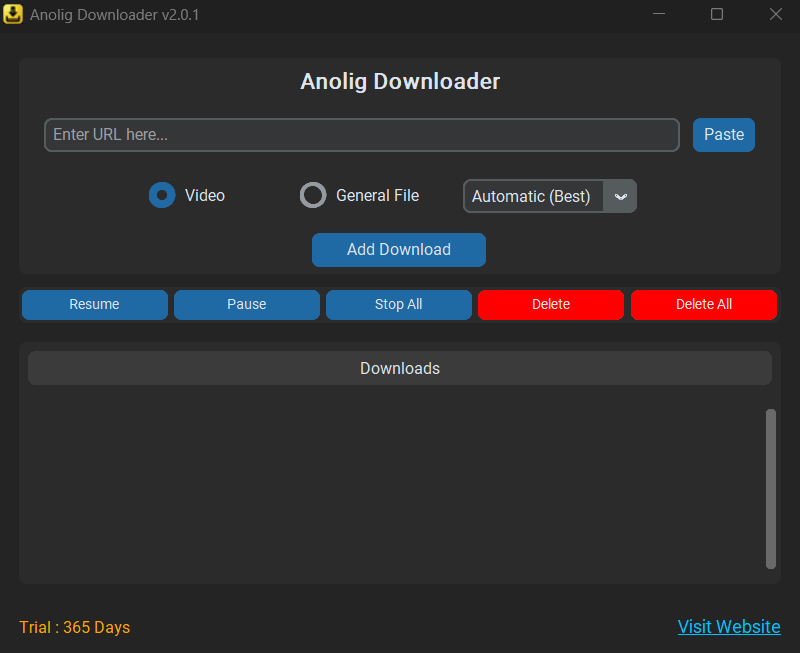
Task: Delete All downloads from the list
Action: (703, 304)
